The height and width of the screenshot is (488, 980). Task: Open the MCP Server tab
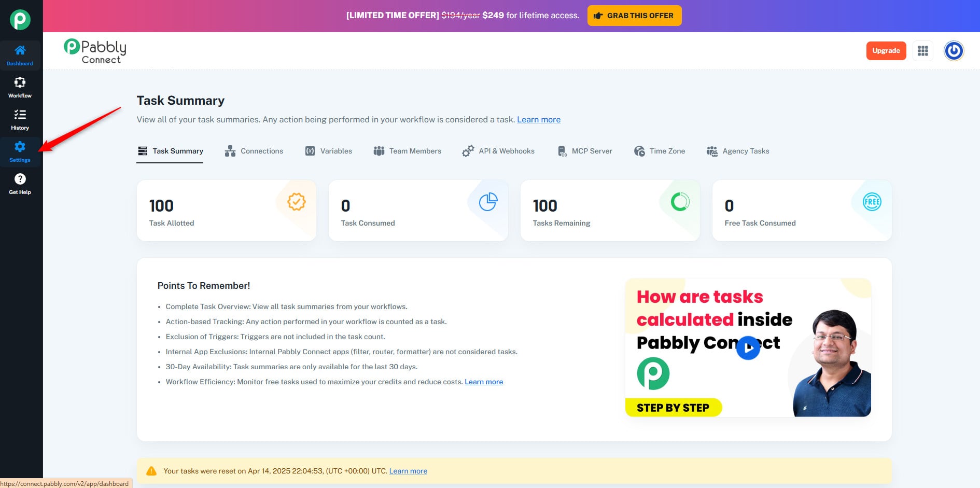click(585, 151)
